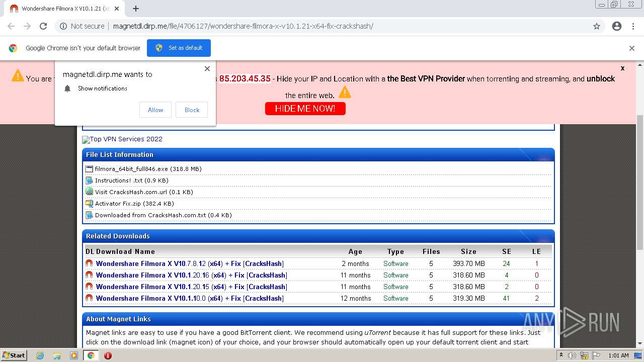Click the Size column header
The height and width of the screenshot is (362, 644).
(468, 251)
